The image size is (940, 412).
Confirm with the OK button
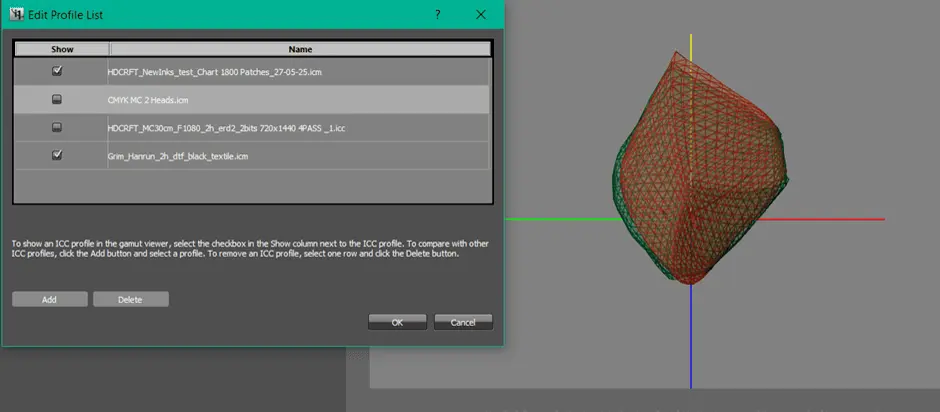point(397,322)
